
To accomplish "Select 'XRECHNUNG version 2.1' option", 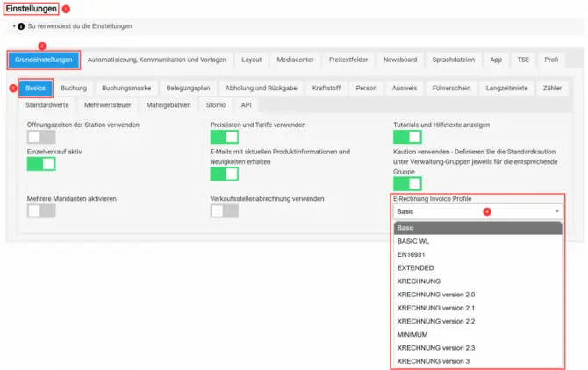I will (477, 309).
